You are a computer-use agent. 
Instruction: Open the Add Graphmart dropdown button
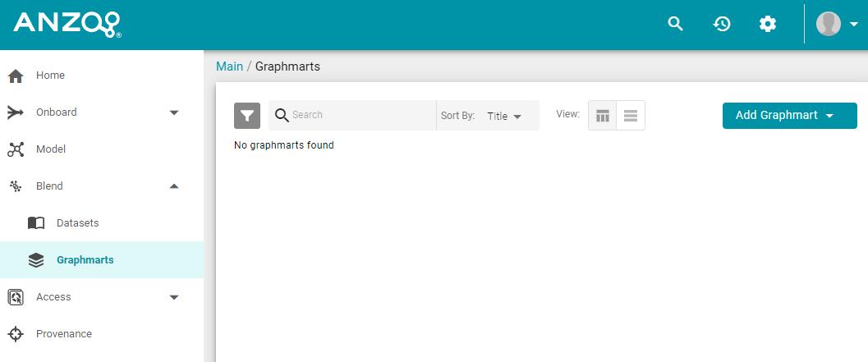point(789,116)
